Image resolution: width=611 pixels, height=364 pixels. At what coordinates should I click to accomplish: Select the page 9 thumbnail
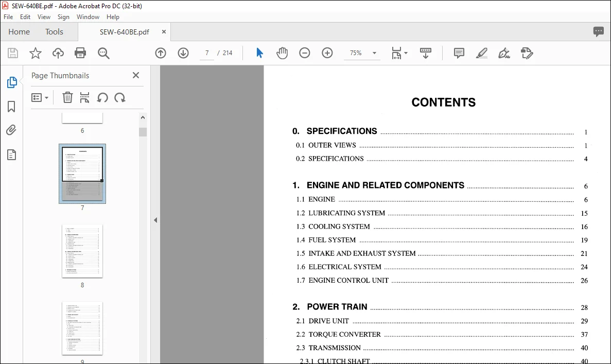tap(82, 328)
